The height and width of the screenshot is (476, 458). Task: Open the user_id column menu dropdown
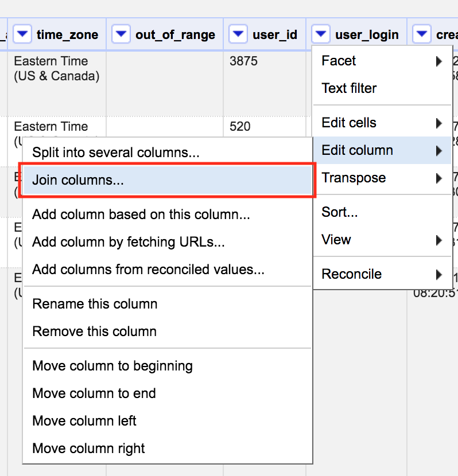[238, 33]
